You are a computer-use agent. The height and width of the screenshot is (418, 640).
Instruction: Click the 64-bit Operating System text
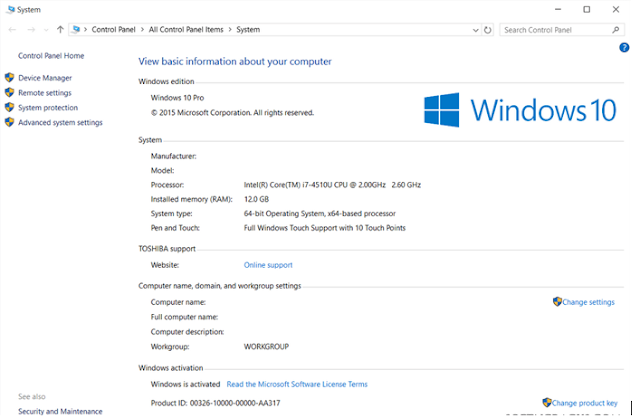pyautogui.click(x=320, y=213)
